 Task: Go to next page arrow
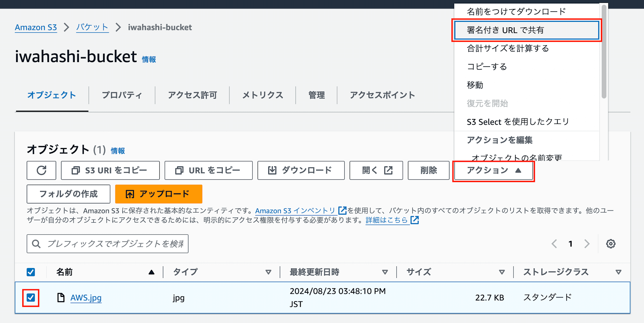coord(587,244)
